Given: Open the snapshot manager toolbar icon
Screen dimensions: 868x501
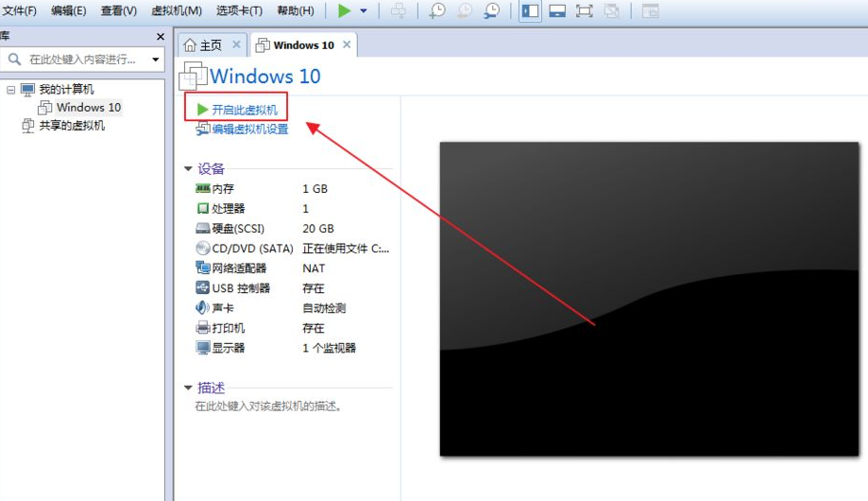Looking at the screenshot, I should click(492, 11).
